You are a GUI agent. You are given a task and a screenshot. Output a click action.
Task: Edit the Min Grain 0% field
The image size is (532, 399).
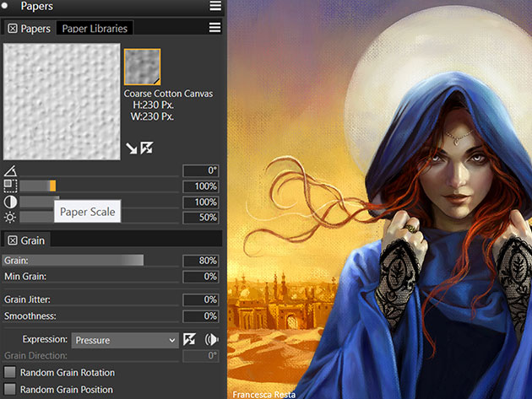point(200,277)
